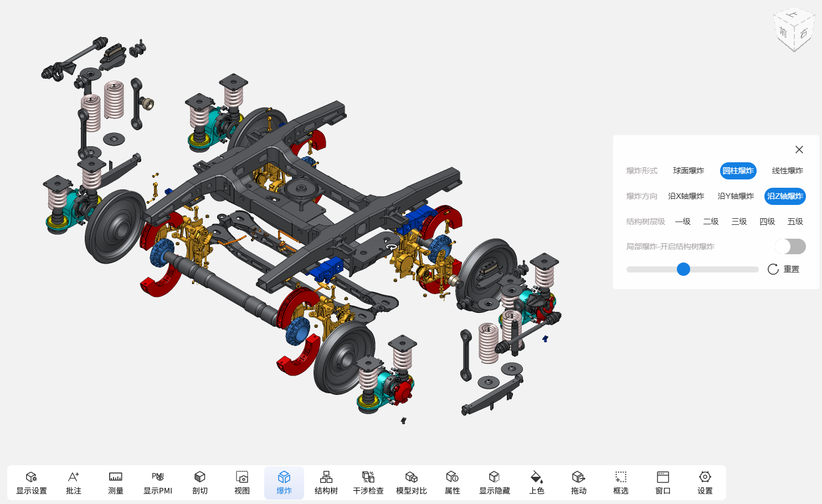This screenshot has width=822, height=504.
Task: Click the 3D view orientation cube
Action: click(x=793, y=30)
